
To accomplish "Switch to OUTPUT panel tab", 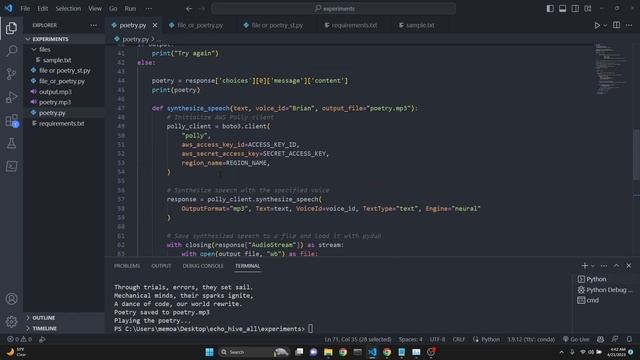I will [x=161, y=266].
